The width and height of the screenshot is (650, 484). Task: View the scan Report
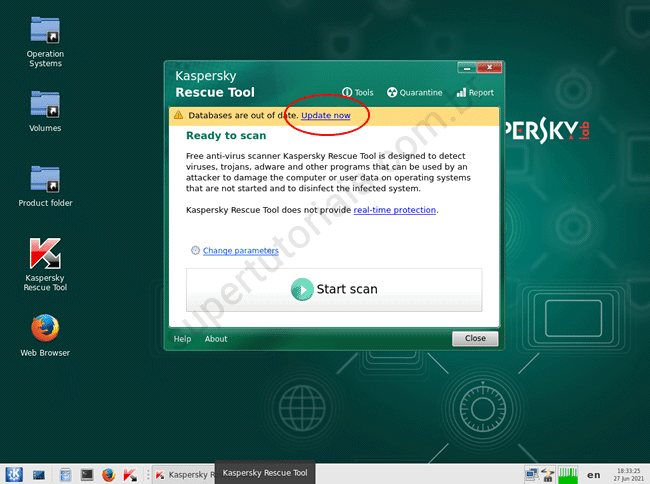[474, 92]
